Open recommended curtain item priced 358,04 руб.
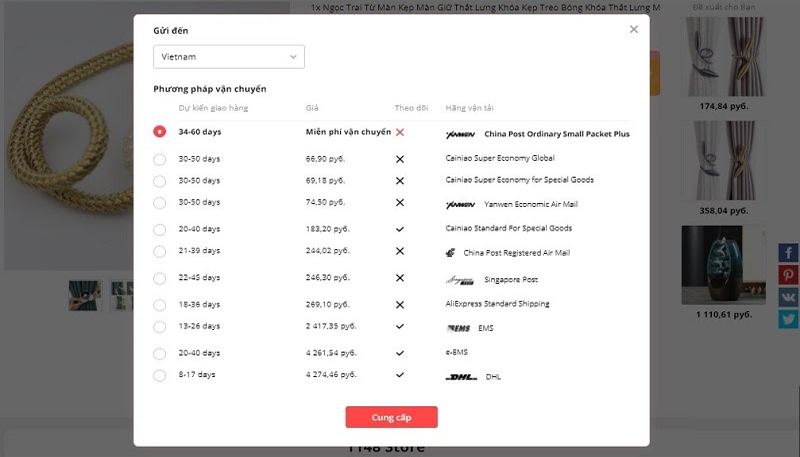 tap(723, 161)
